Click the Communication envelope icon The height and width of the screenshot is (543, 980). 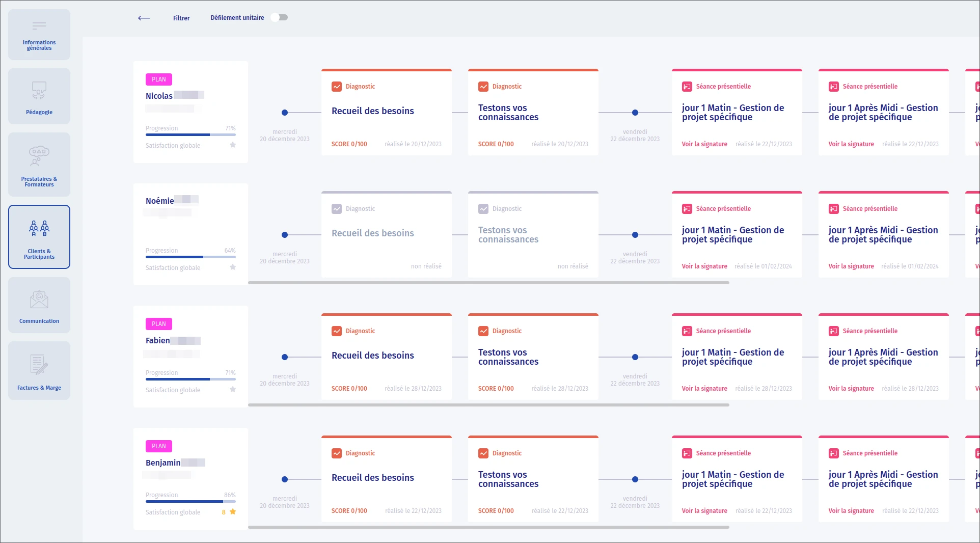point(39,300)
